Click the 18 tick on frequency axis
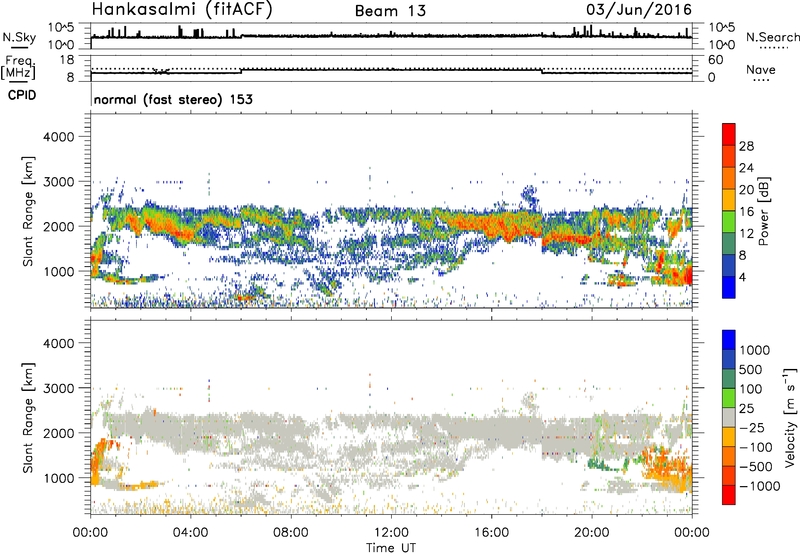800x554 pixels. pos(67,60)
